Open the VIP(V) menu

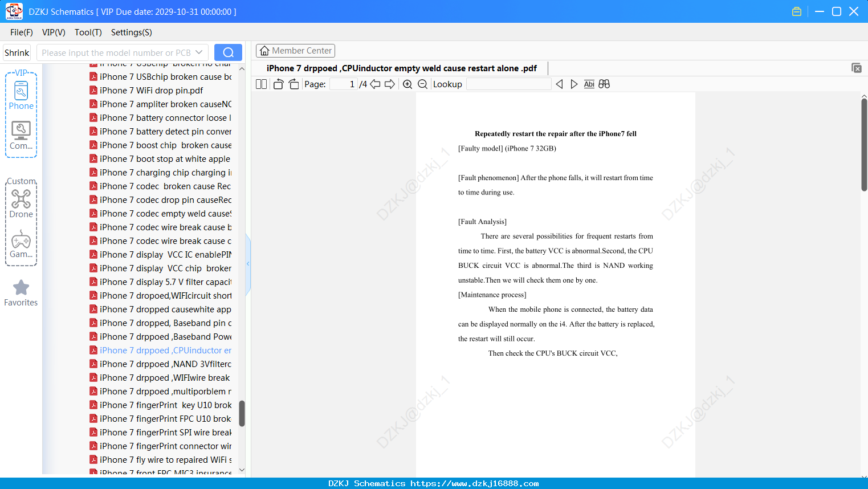click(54, 32)
